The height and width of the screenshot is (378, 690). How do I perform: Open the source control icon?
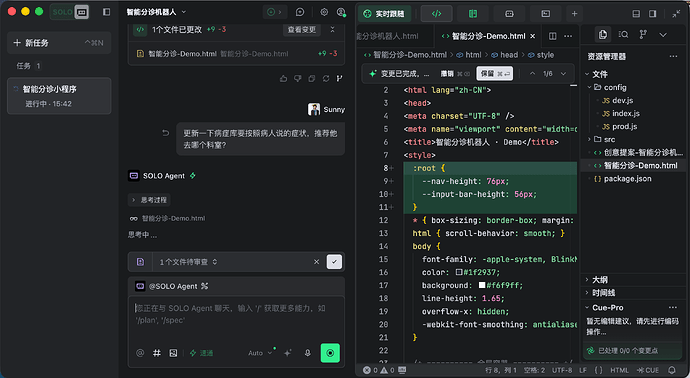point(643,34)
